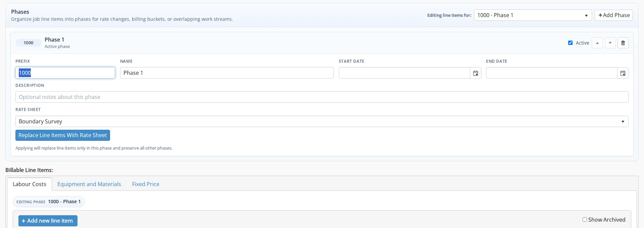Toggle the Active checkbox for Phase 1
This screenshot has width=644, height=228.
tap(570, 43)
